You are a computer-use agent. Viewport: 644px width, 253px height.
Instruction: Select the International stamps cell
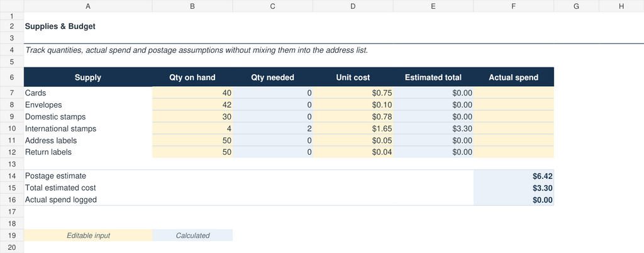tap(88, 128)
